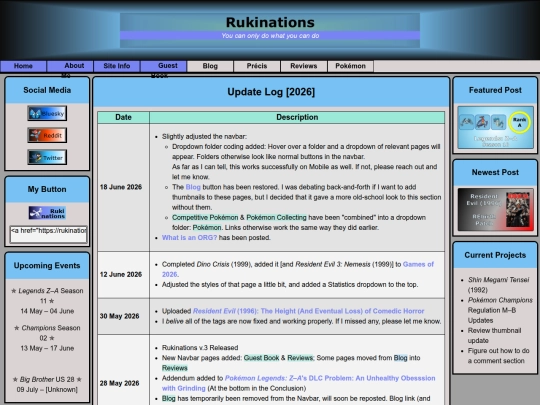This screenshot has width=540, height=405.
Task: Click the Featured Post panel heading
Action: coord(495,90)
